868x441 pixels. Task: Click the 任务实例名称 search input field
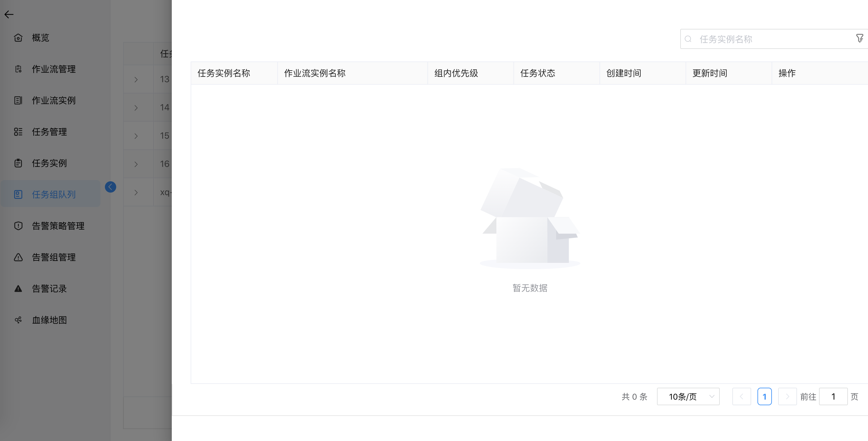coord(768,39)
